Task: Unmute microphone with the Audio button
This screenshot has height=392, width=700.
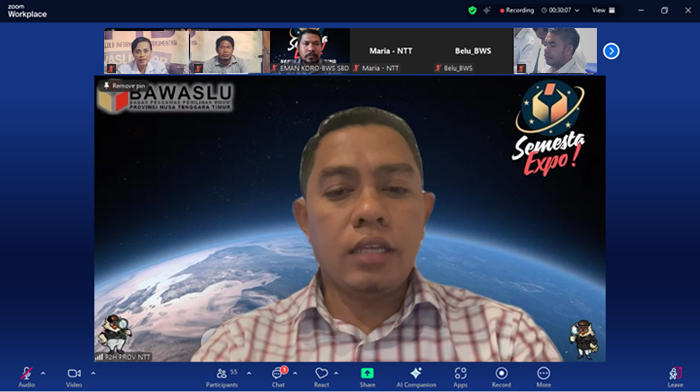Action: pyautogui.click(x=26, y=377)
